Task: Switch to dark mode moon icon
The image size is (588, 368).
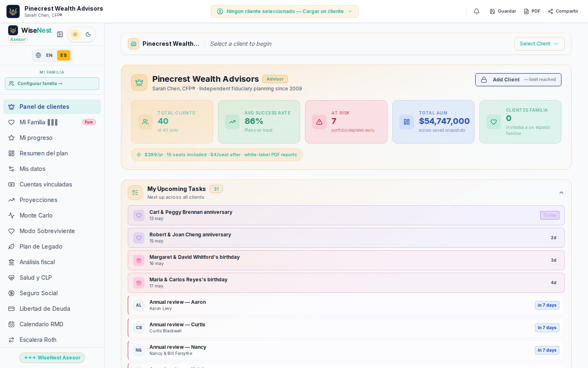Action: tap(88, 34)
